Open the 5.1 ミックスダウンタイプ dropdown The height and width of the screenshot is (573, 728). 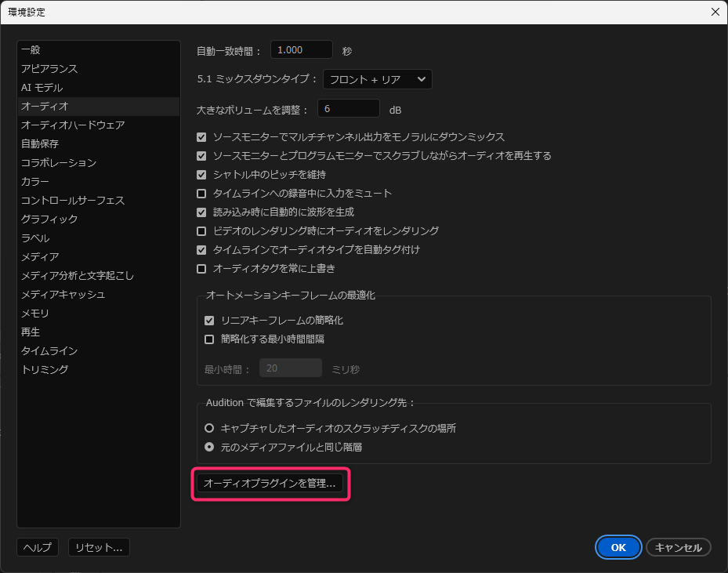[377, 79]
